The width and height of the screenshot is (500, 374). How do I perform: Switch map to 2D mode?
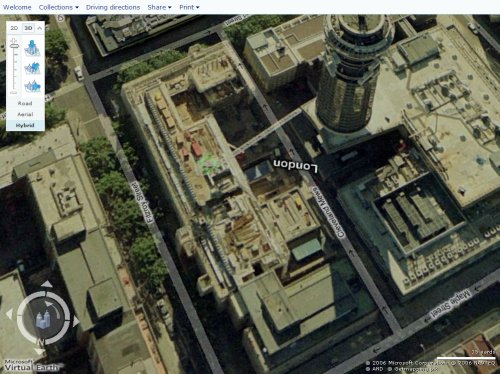[14, 28]
